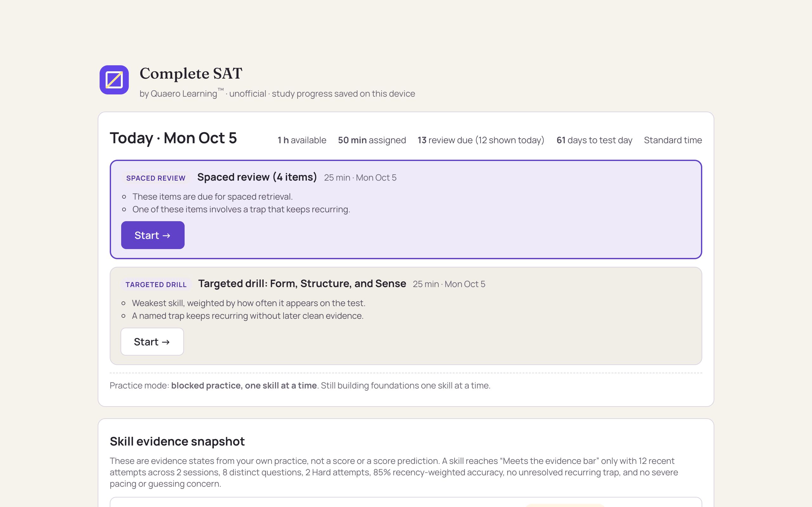Click the Standard time label
Image resolution: width=812 pixels, height=507 pixels.
(673, 140)
